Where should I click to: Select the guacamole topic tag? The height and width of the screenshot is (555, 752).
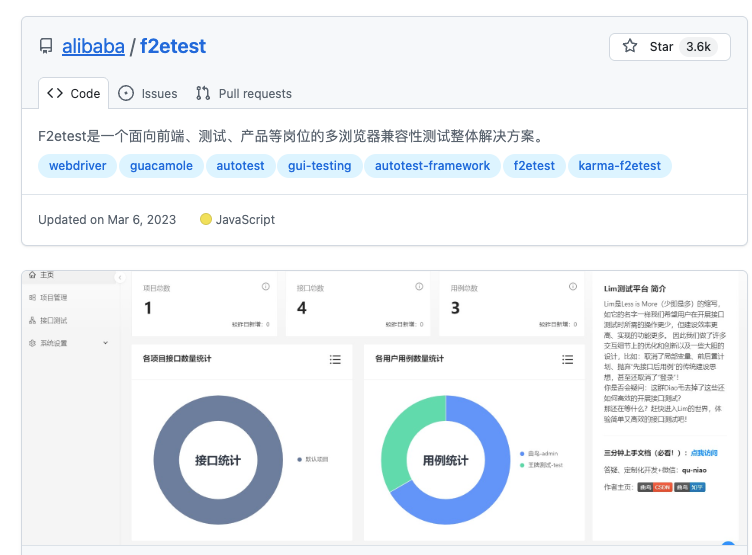(x=161, y=166)
